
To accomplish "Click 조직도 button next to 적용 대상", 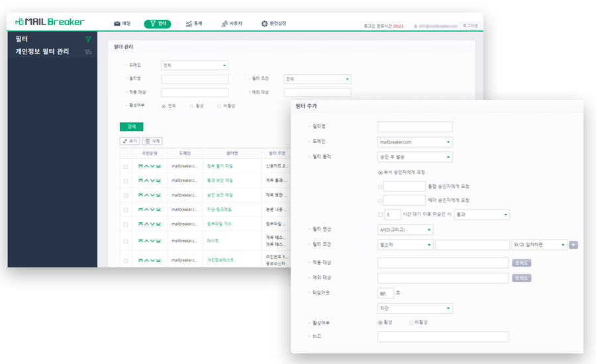I will point(522,263).
